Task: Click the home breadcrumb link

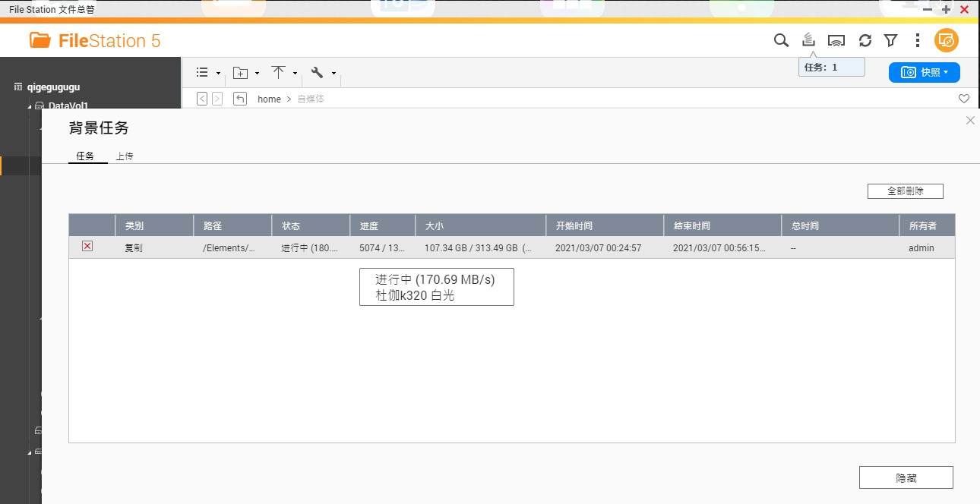Action: 269,99
